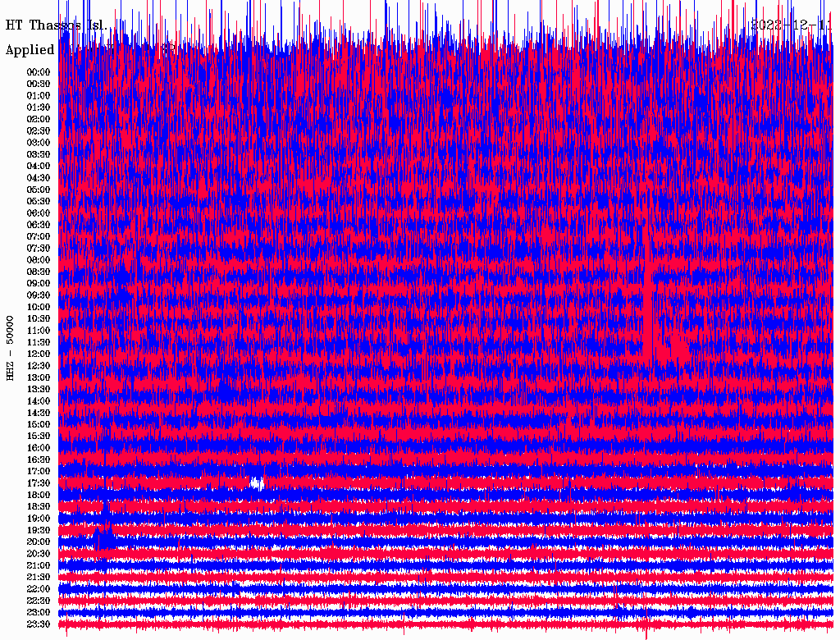
Task: Select the 11:30 time label
Action: pos(39,342)
